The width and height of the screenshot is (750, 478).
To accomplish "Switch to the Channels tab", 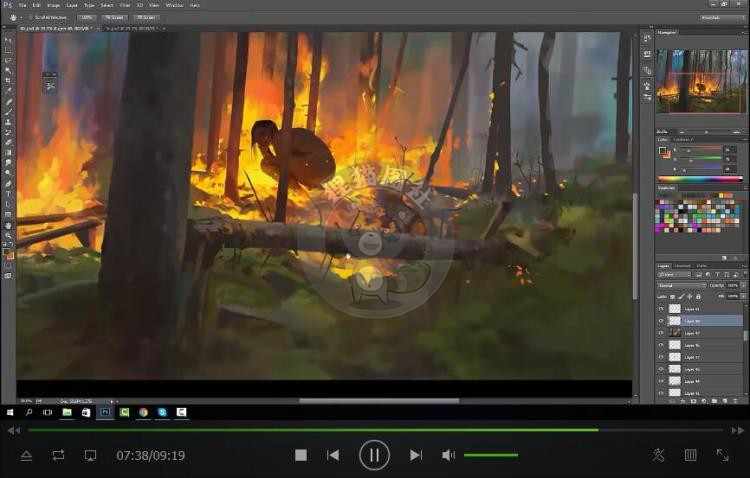I will (x=682, y=266).
